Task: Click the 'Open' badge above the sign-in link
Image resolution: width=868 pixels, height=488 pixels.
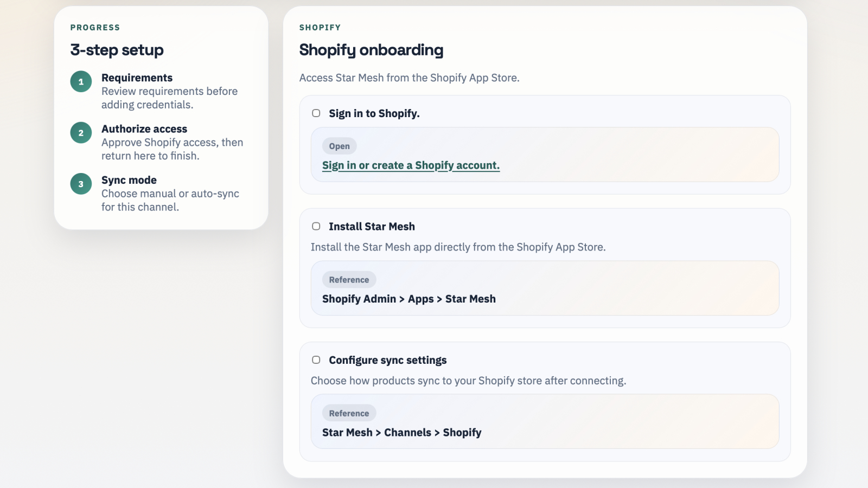Action: tap(339, 146)
